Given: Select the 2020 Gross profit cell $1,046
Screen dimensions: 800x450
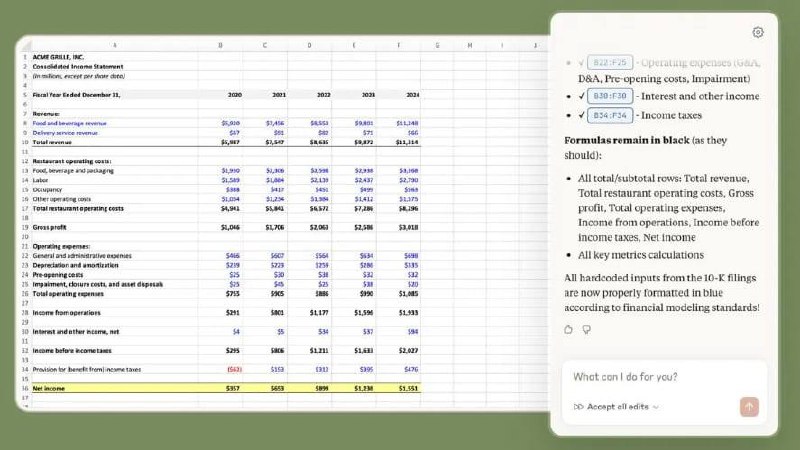Looking at the screenshot, I should pos(230,227).
